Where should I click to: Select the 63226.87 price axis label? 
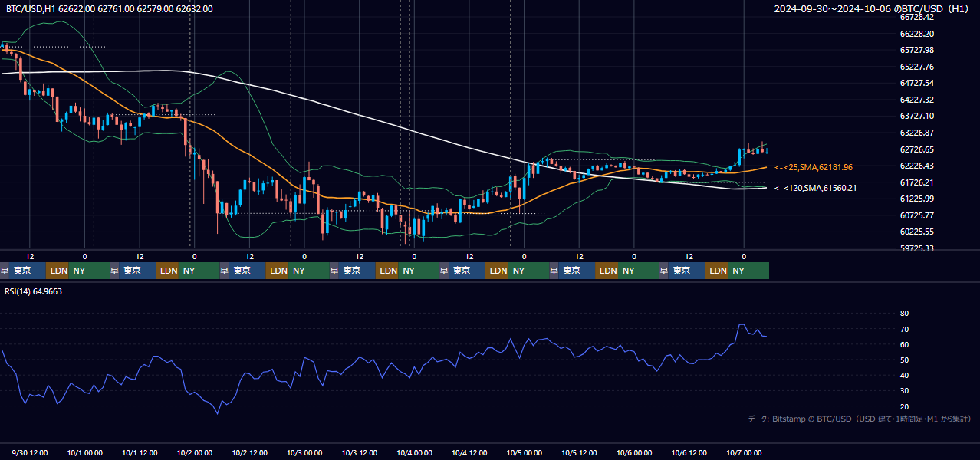pos(916,132)
